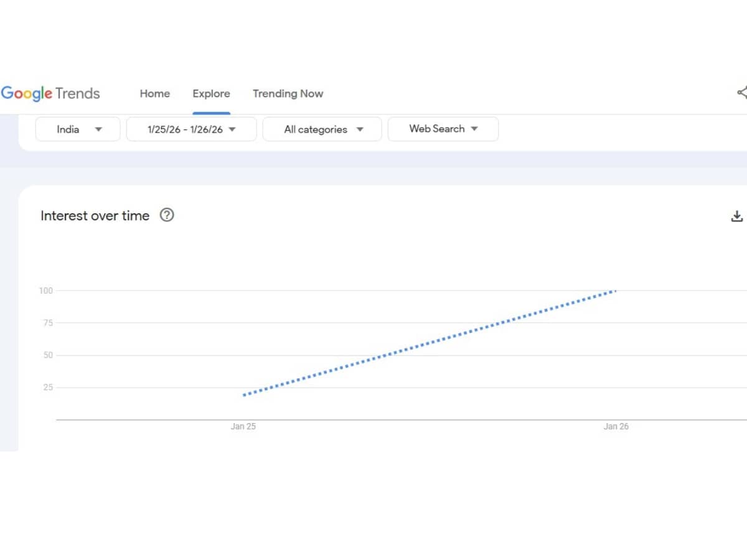The width and height of the screenshot is (747, 560).
Task: Click the Jan 26 peak point on chart
Action: [x=615, y=291]
